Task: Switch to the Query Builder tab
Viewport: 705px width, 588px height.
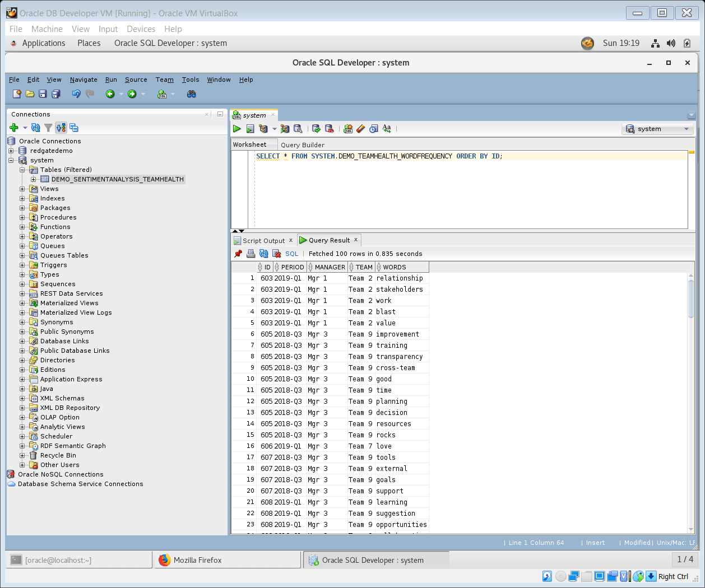Action: (x=303, y=145)
